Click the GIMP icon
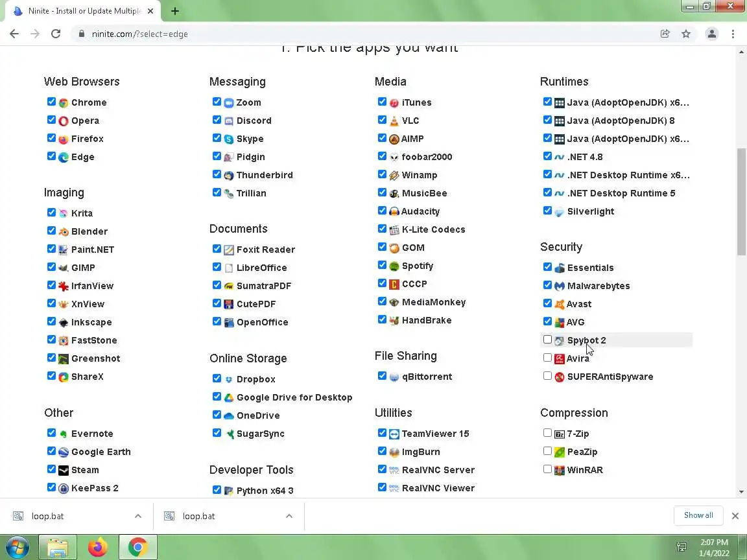The image size is (747, 560). coord(64,268)
